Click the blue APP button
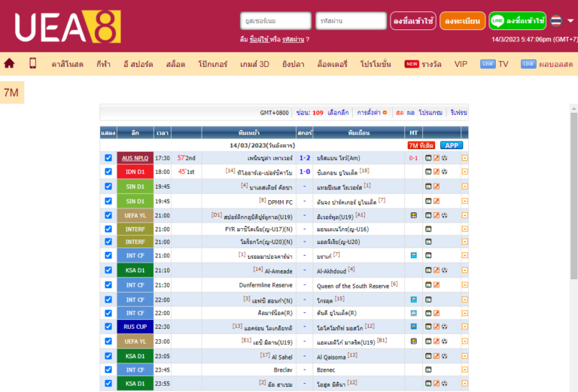 point(452,145)
